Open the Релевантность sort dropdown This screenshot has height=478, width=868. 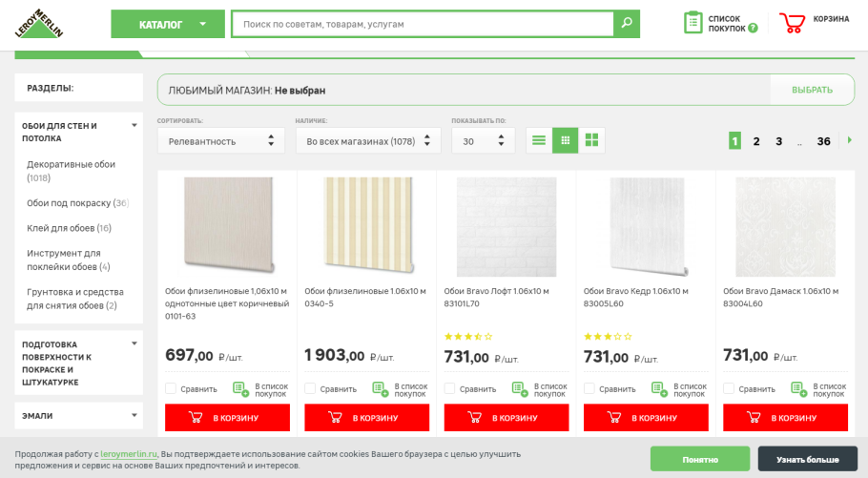click(x=220, y=141)
